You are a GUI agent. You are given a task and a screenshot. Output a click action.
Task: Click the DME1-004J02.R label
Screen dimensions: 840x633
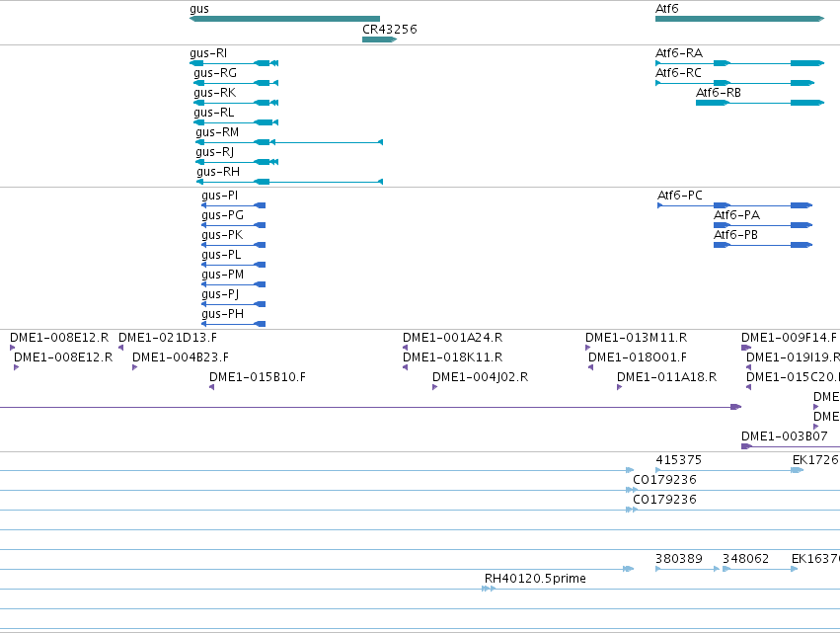[x=480, y=377]
